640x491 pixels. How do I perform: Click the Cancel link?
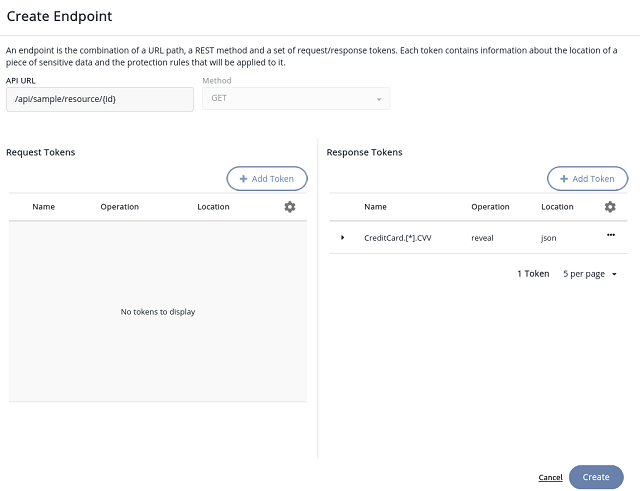(550, 478)
